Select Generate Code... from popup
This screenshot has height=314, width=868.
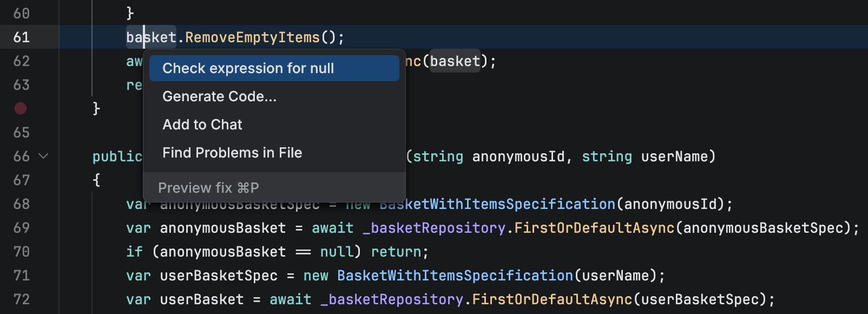pyautogui.click(x=219, y=96)
